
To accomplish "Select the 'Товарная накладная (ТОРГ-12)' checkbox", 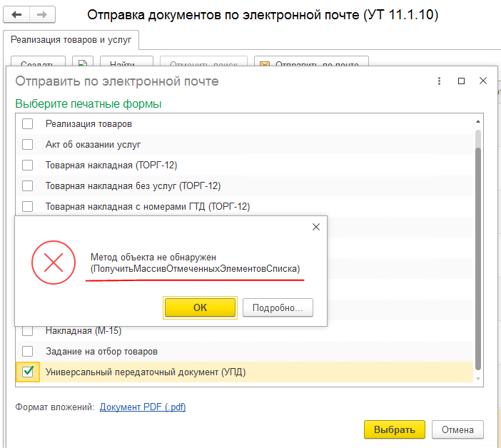I will pos(28,165).
